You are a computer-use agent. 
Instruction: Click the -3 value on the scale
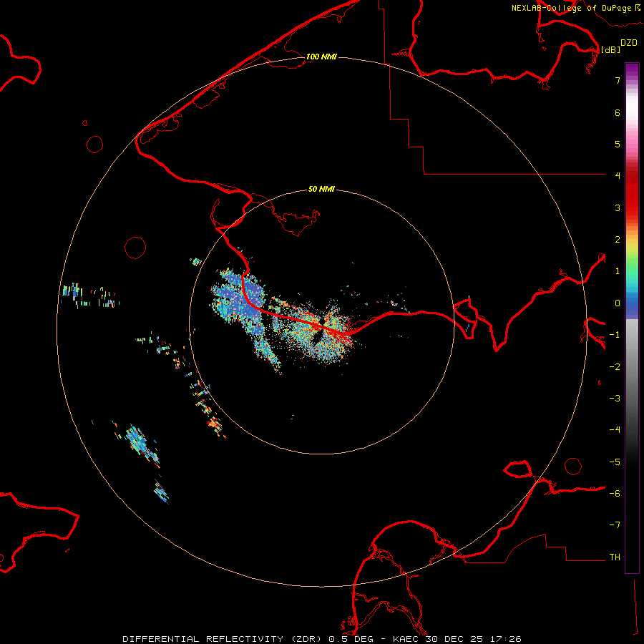click(x=615, y=399)
